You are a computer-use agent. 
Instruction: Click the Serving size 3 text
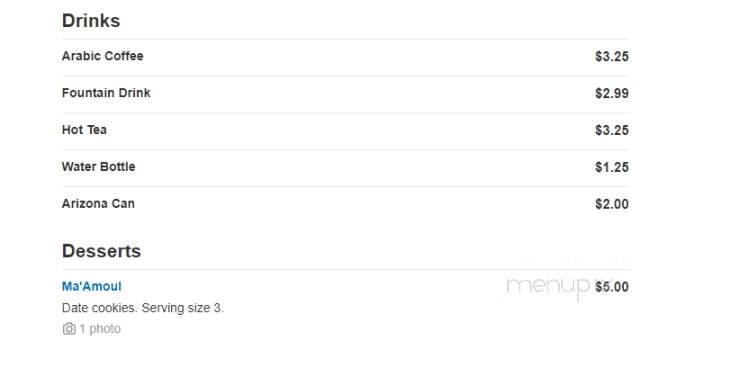tap(182, 308)
